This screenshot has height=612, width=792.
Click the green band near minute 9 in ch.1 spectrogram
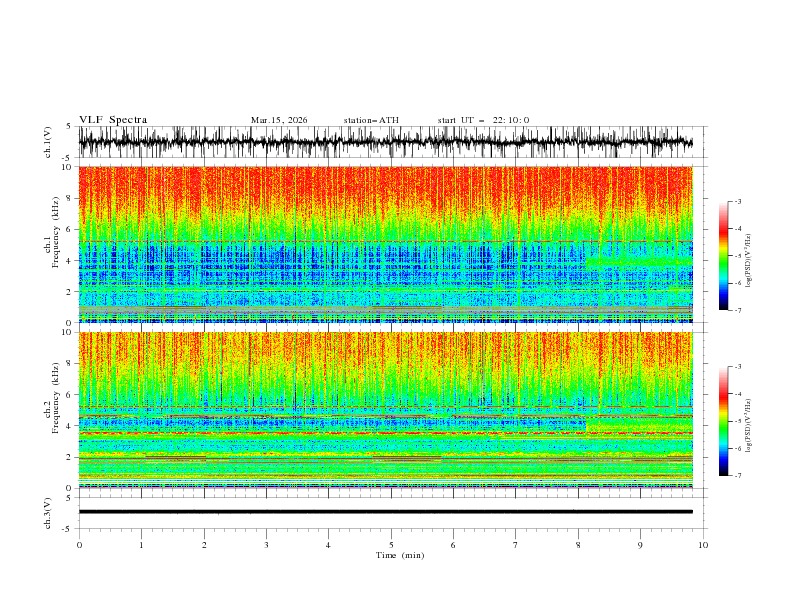(639, 262)
